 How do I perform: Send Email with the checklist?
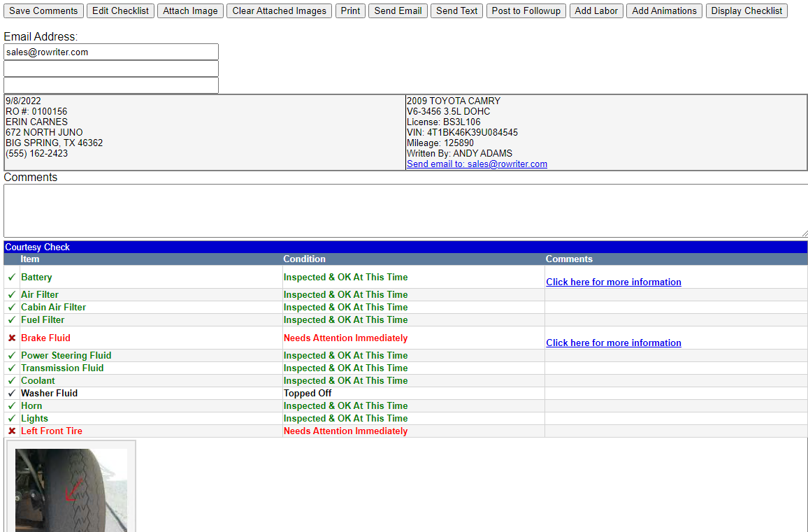398,10
